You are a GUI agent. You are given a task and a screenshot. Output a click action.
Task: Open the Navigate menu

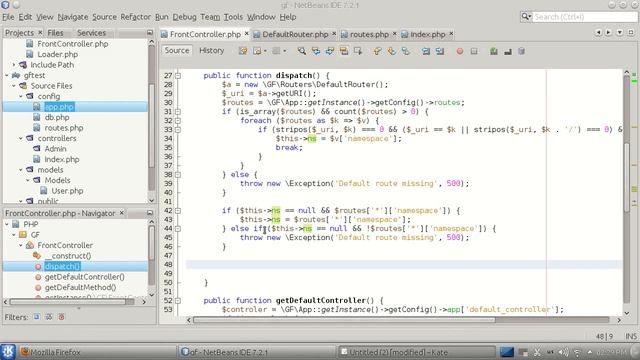(x=73, y=17)
